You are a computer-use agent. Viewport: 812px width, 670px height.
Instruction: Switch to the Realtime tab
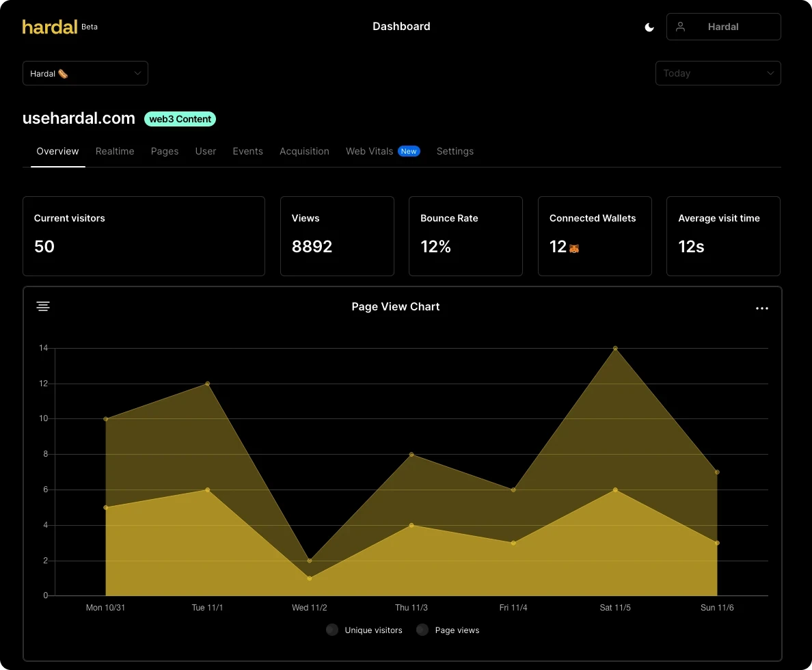click(x=115, y=151)
